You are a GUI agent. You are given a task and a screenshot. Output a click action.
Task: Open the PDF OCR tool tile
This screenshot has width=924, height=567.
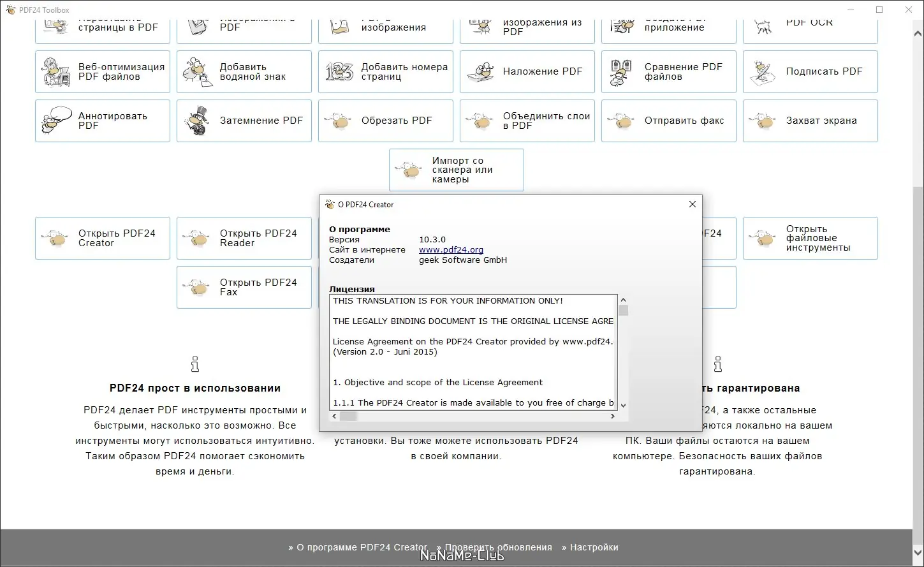pos(810,31)
